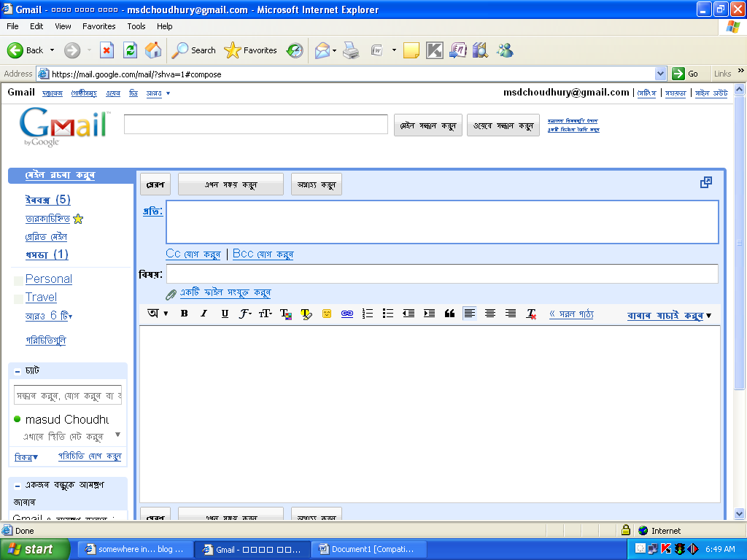
Task: Click the Add Cc link
Action: pos(193,254)
